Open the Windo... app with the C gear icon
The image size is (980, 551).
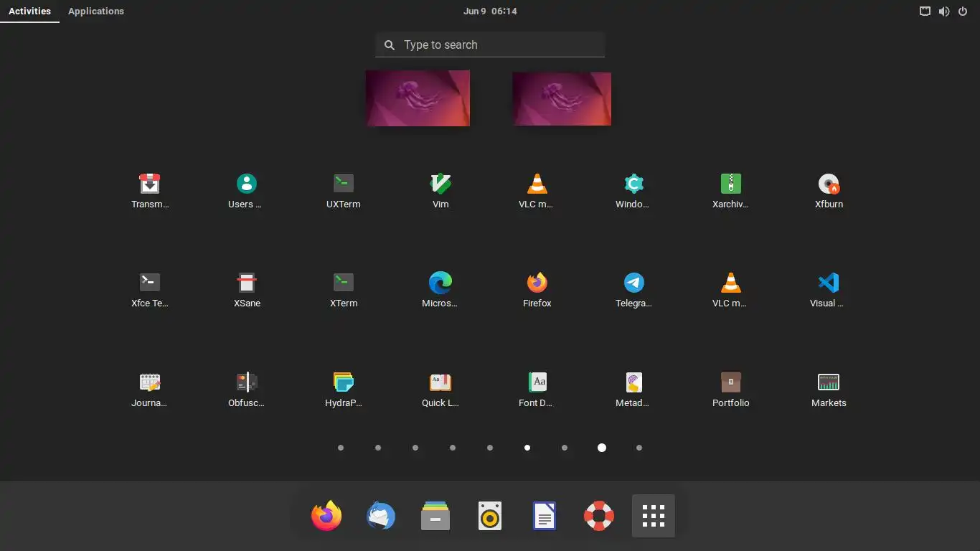[x=633, y=190]
